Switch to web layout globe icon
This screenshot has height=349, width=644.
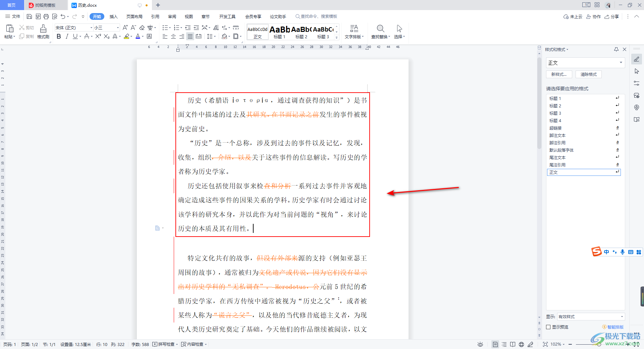521,344
